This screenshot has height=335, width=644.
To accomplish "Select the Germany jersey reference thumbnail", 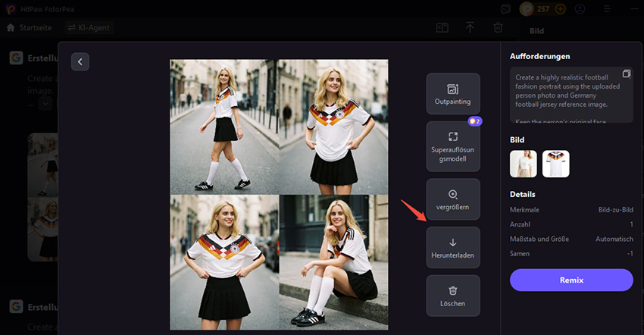I will click(x=555, y=164).
